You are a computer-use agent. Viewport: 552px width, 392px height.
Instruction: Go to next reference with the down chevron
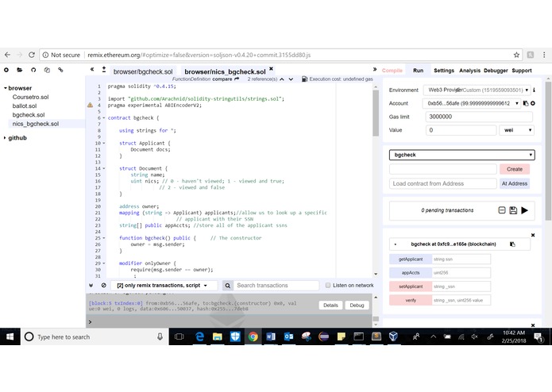(x=291, y=79)
